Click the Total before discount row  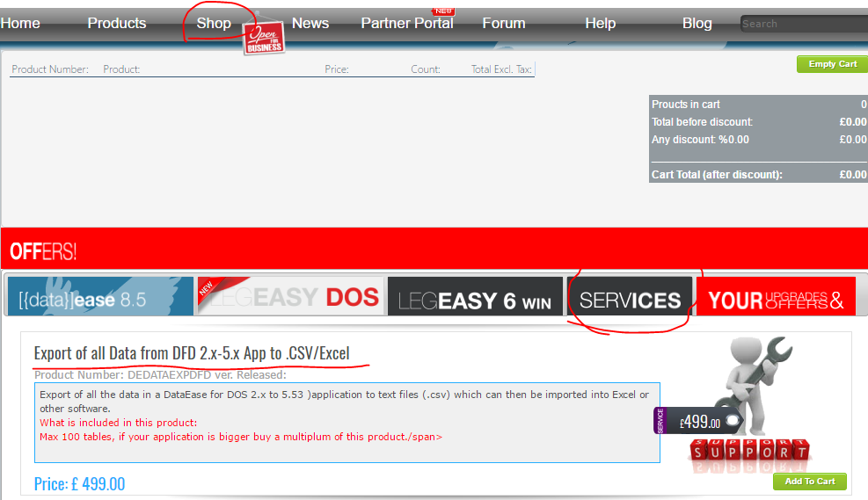pyautogui.click(x=758, y=121)
